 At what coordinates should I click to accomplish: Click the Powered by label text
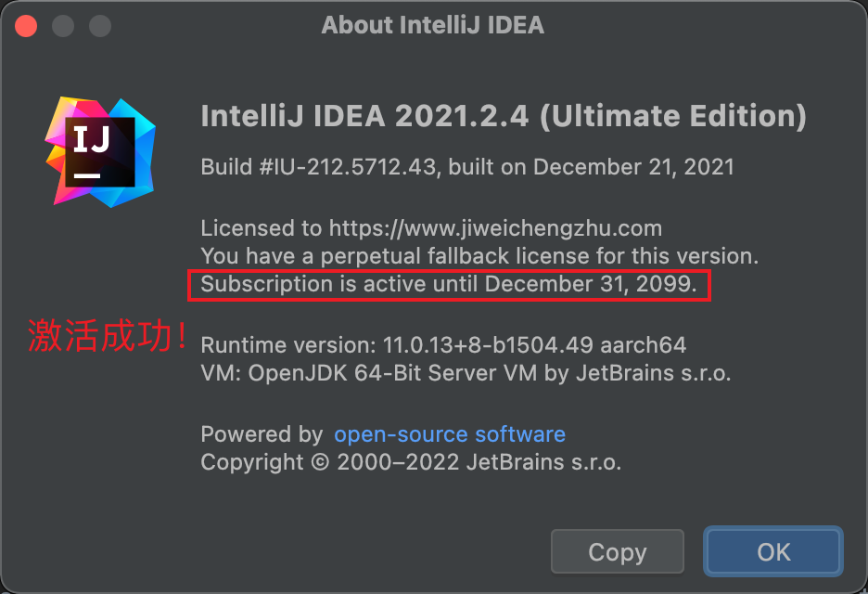262,433
